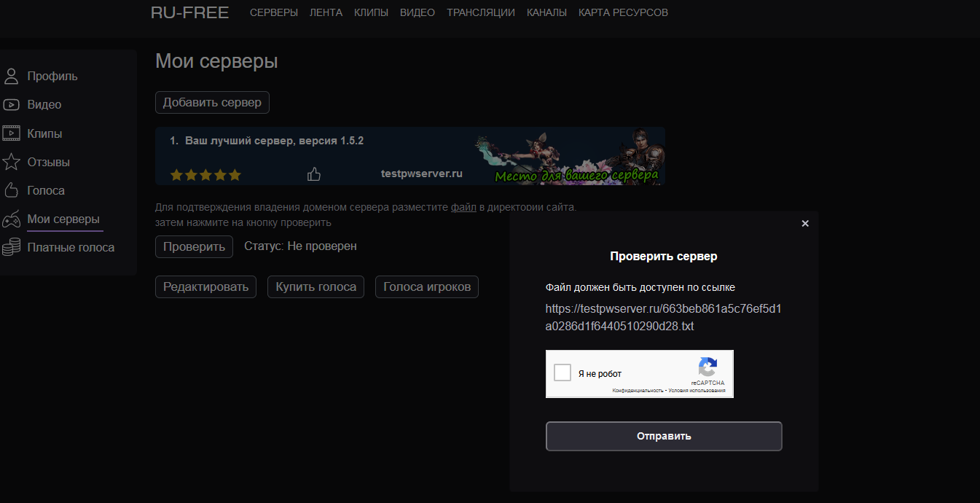Open КАРТА РЕСУРСОВ in top navigation

623,12
